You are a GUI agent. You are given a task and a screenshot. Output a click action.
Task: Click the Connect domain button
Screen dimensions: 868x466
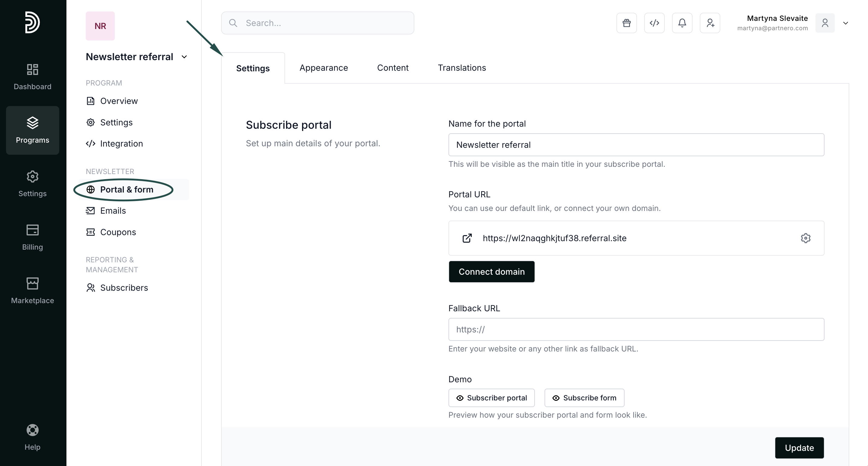coord(491,271)
